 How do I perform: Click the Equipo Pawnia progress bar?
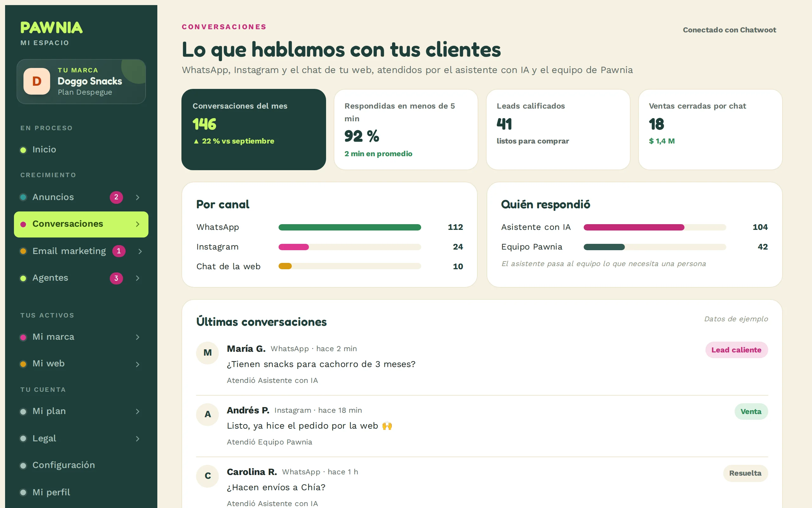click(655, 247)
